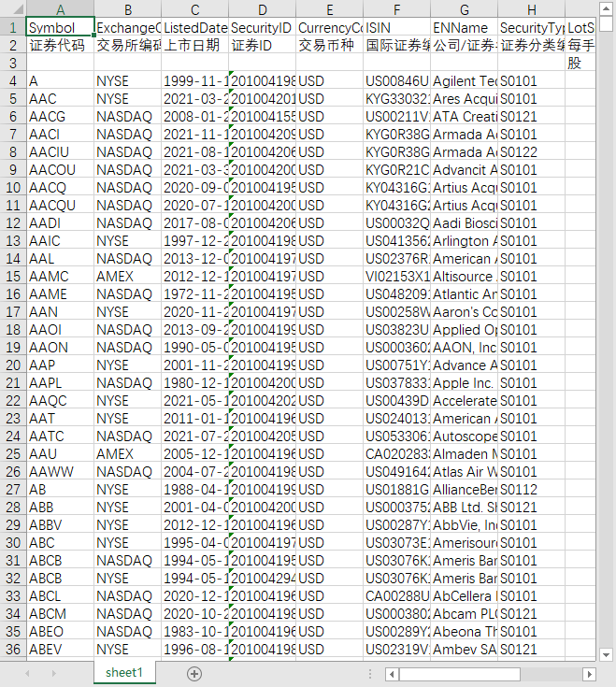Click the horizontal scrollbar thumb
Viewport: 616px width, 687px height.
pos(460,674)
